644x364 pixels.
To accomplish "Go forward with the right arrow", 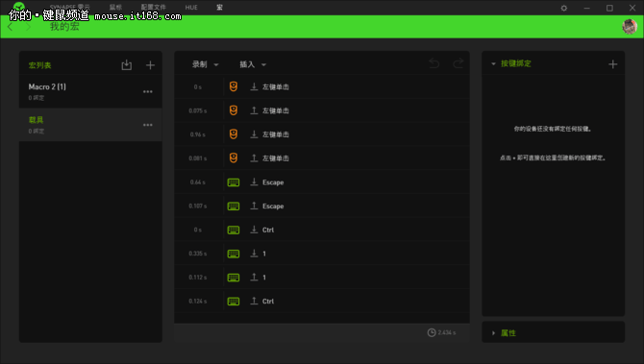I will pos(28,27).
